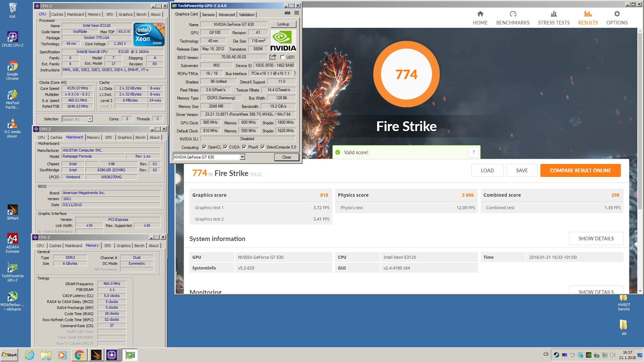This screenshot has width=644, height=362.
Task: Open CPU-Z Socket #1 selection dropdown
Action: pos(77,119)
